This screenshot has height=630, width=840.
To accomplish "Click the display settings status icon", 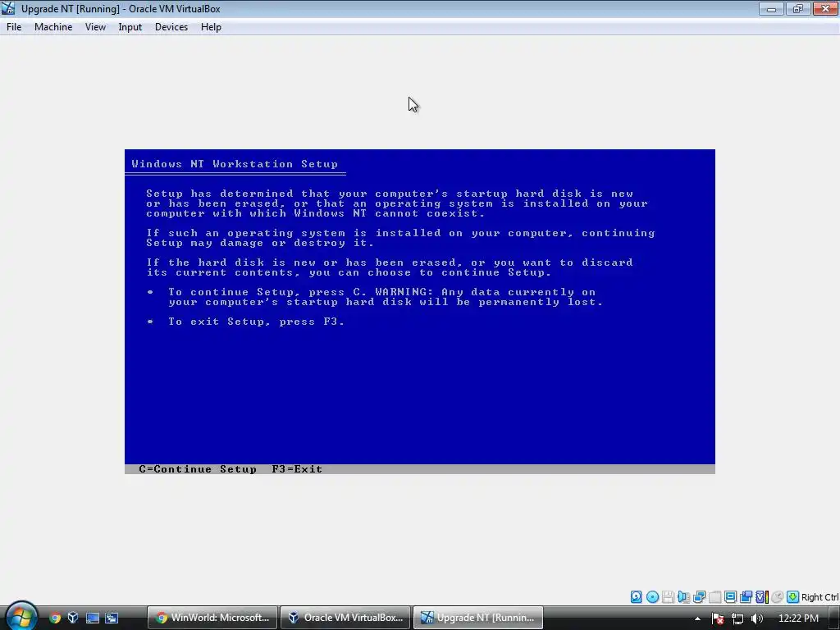I will pyautogui.click(x=730, y=597).
